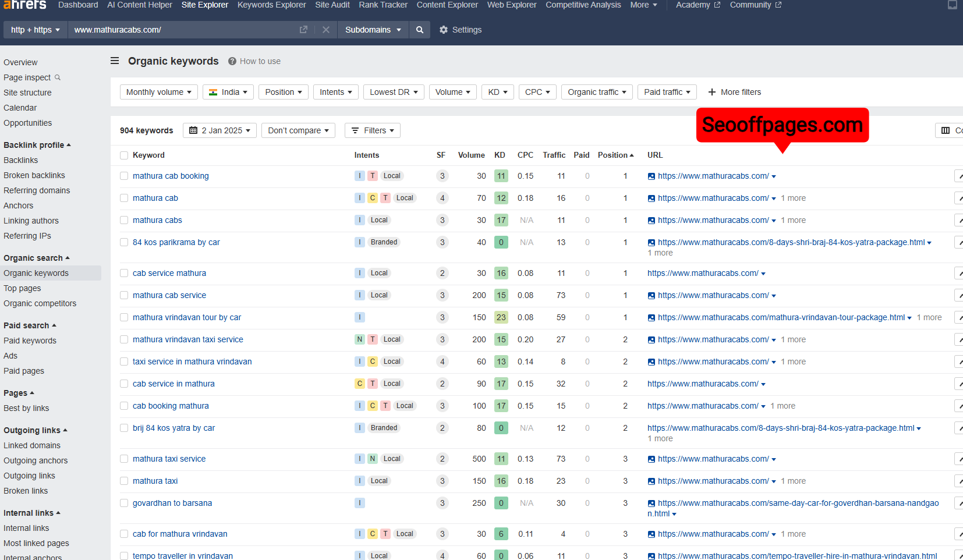Open target URL in new tab icon
Screen dimensions: 963x560
coord(303,30)
